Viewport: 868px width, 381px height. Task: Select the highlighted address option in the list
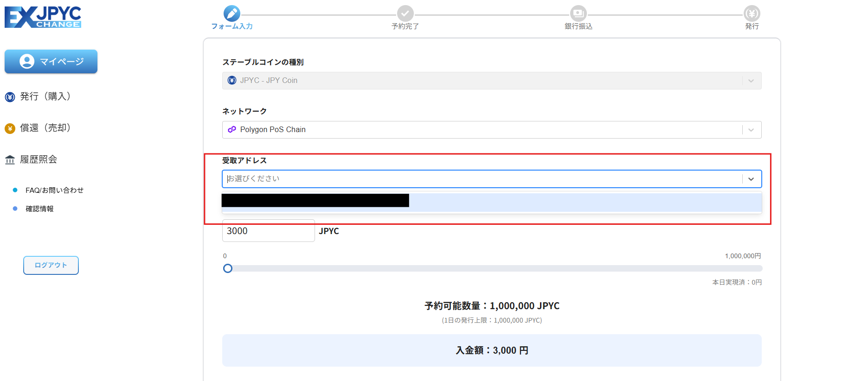492,203
